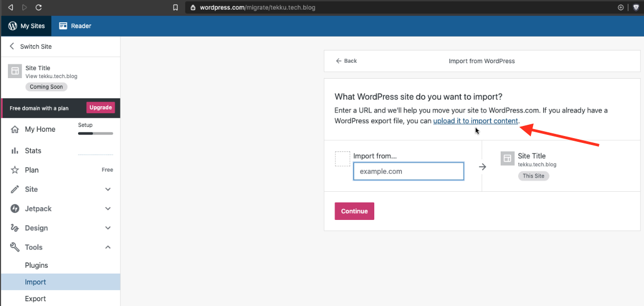View the Plan page
The width and height of the screenshot is (644, 306).
33,169
